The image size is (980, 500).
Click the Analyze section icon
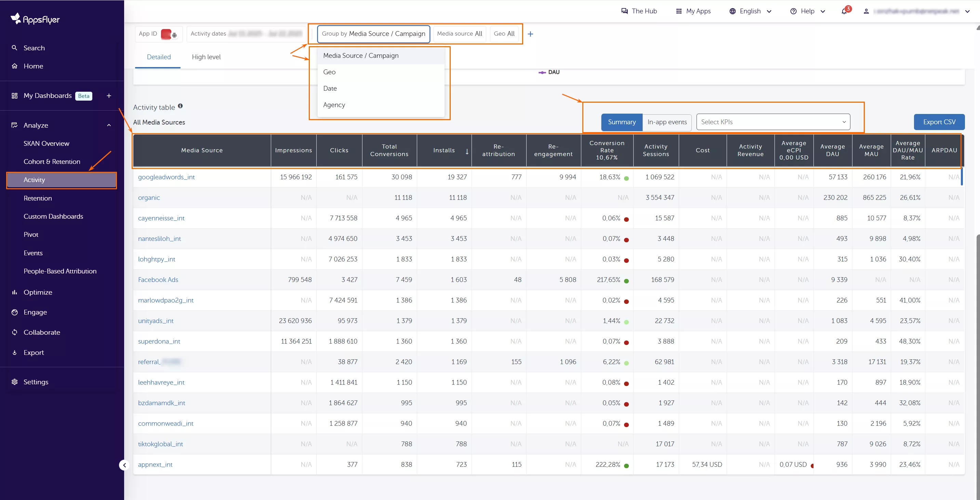14,125
